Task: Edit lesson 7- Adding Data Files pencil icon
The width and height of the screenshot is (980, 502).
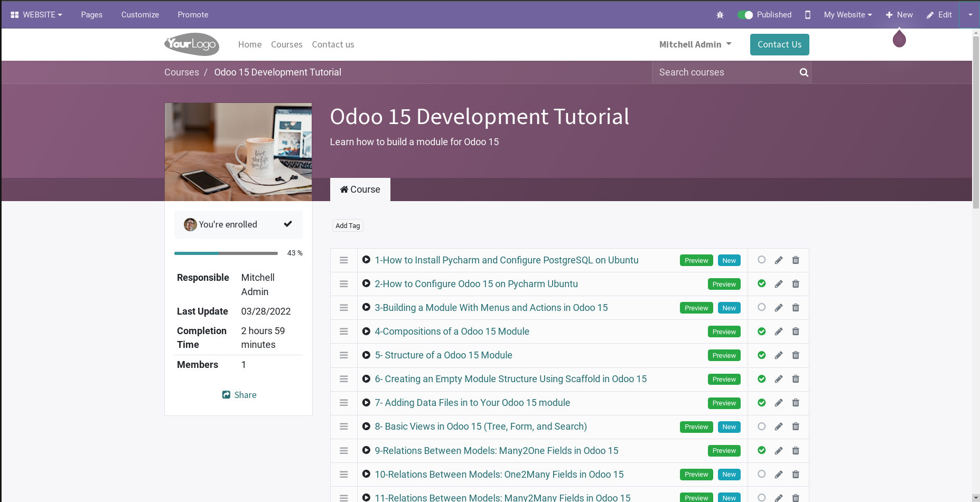Action: pos(778,403)
